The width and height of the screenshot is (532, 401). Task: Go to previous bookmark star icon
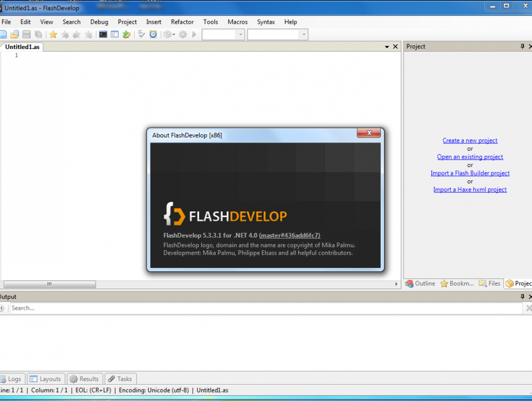click(77, 34)
